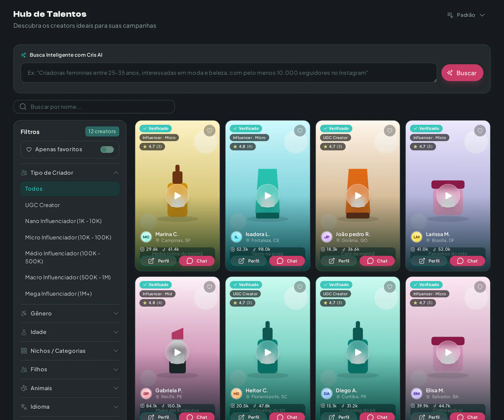504x420 pixels.
Task: Select the Todos creator type
Action: pos(70,189)
